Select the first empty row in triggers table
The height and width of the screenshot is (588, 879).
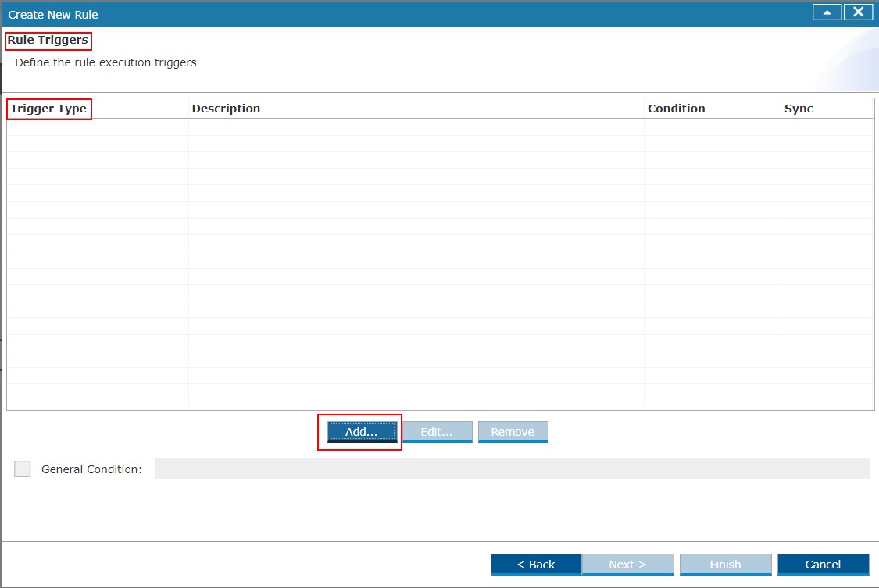(x=440, y=127)
